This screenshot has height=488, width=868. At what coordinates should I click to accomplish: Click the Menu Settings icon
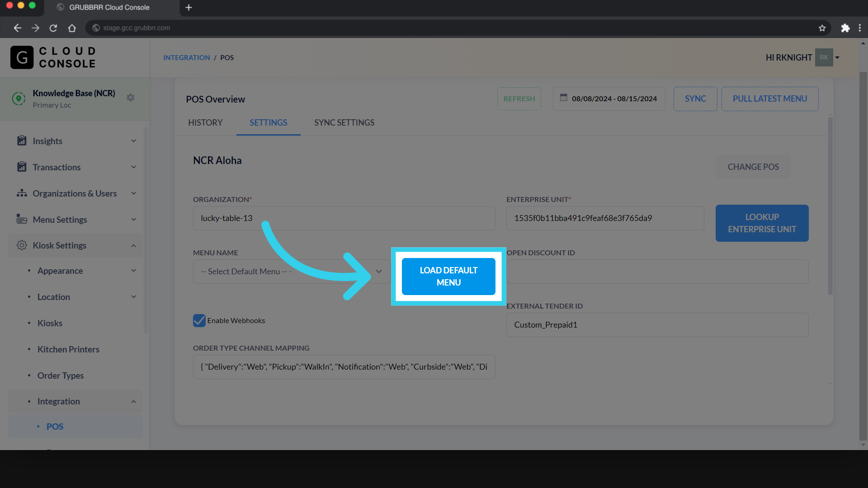point(22,219)
